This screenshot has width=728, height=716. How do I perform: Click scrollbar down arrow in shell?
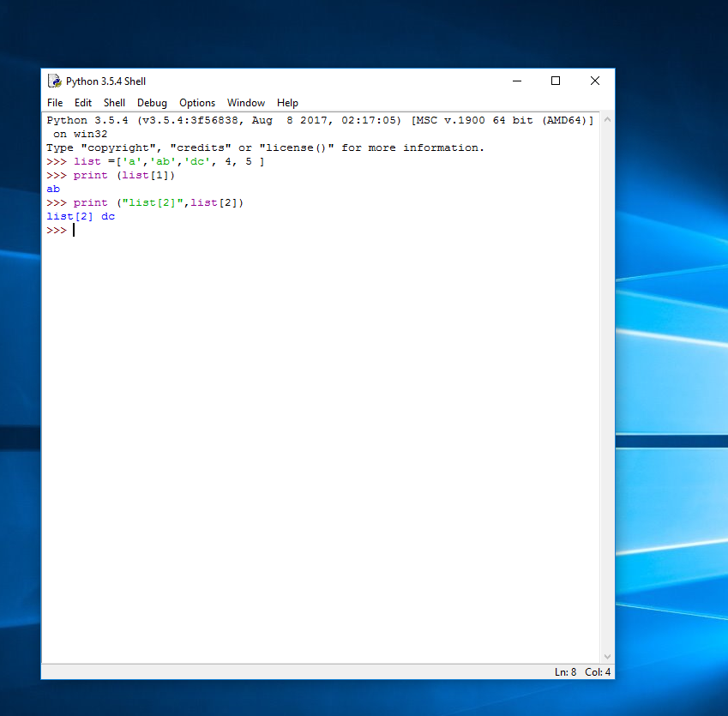click(607, 656)
